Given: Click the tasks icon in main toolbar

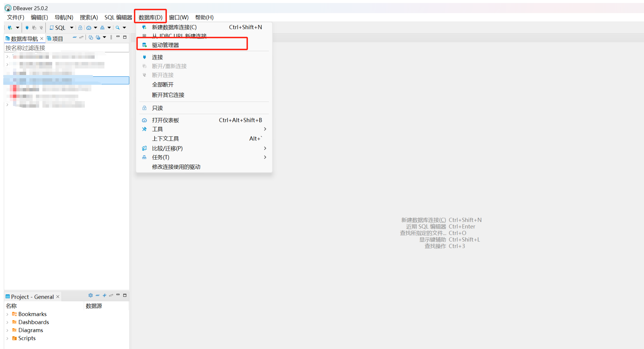Looking at the screenshot, I should pyautogui.click(x=103, y=28).
